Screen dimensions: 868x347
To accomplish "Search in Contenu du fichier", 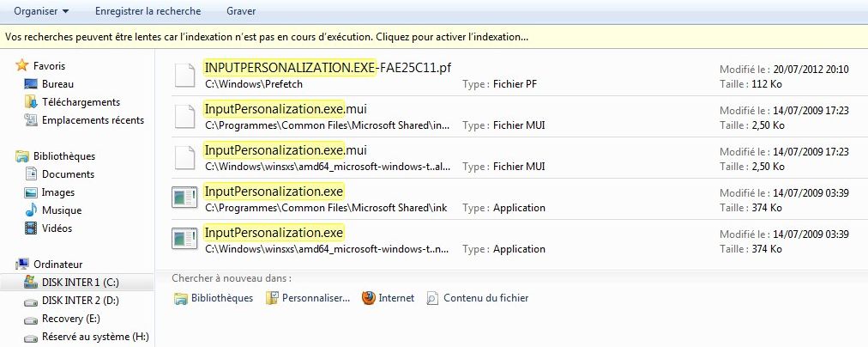I will click(x=485, y=298).
